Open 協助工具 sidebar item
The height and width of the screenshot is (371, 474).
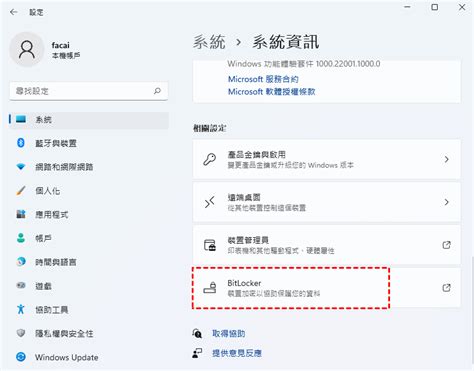89,310
